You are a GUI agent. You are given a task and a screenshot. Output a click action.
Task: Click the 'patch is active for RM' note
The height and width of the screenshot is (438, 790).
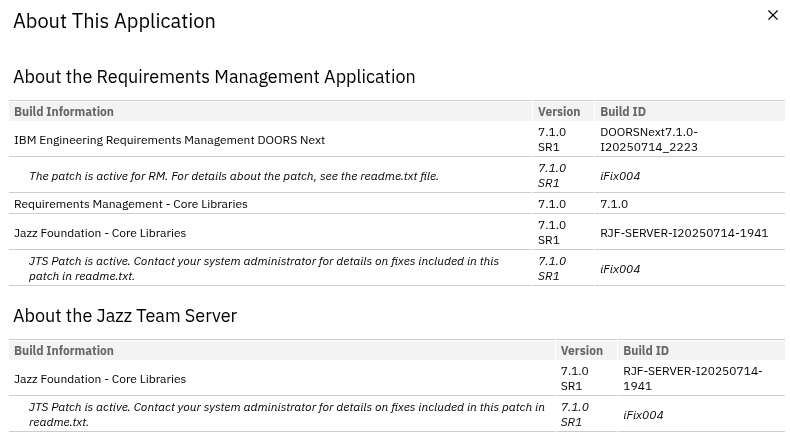click(233, 176)
